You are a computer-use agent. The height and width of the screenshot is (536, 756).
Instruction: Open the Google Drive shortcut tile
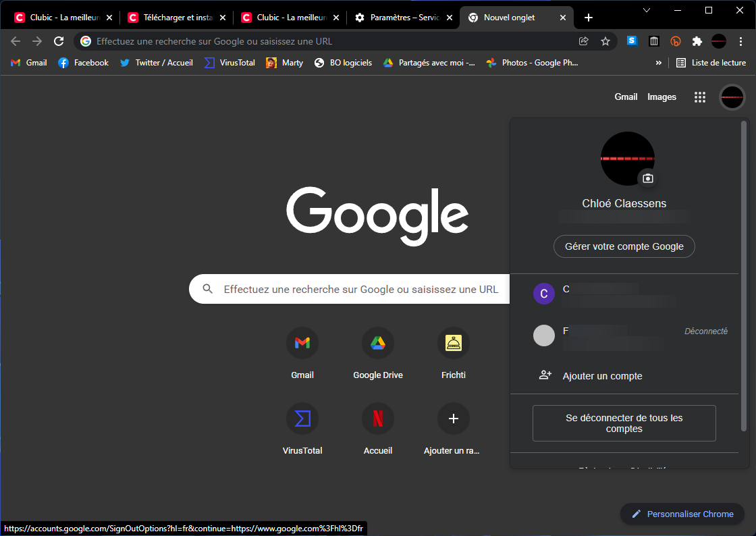378,353
